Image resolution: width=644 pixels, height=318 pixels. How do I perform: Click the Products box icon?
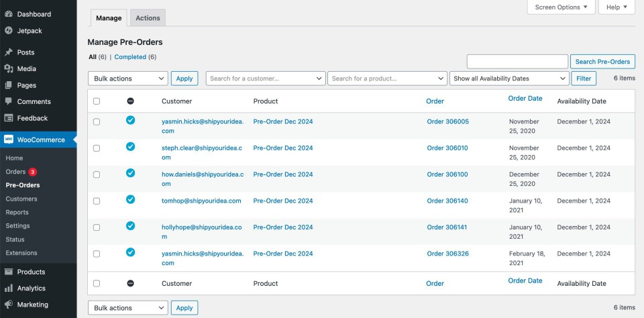tap(9, 272)
